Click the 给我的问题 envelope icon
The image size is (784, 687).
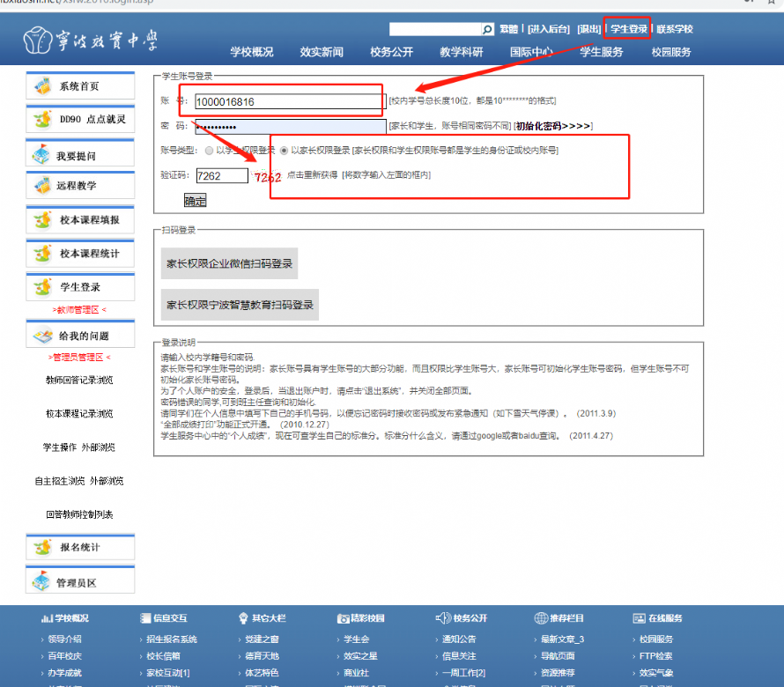pos(41,336)
